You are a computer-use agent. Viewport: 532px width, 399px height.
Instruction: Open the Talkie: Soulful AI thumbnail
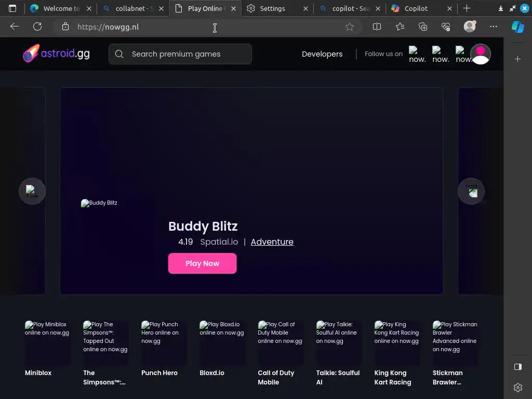pyautogui.click(x=339, y=342)
